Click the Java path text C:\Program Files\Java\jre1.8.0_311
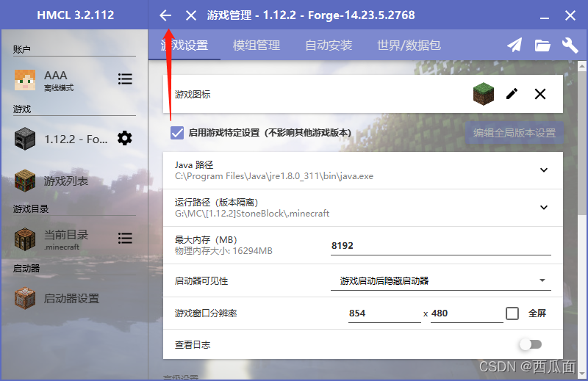The image size is (588, 381). [274, 176]
